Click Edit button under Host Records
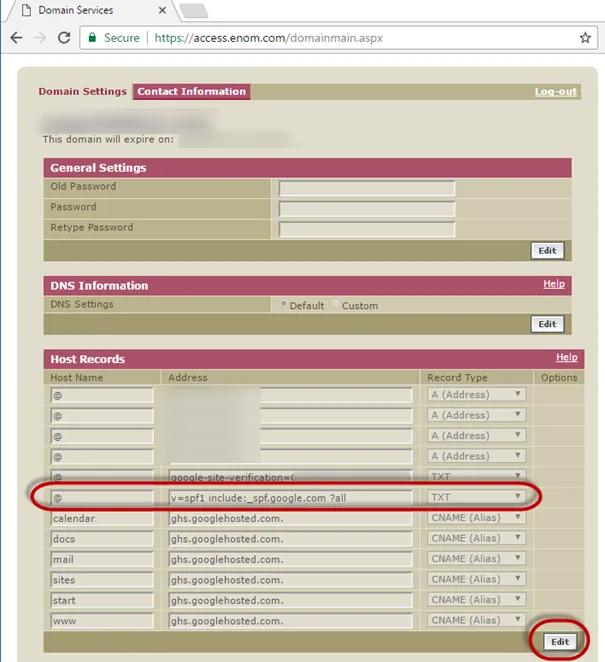Viewport: 605px width, 662px height. [560, 642]
